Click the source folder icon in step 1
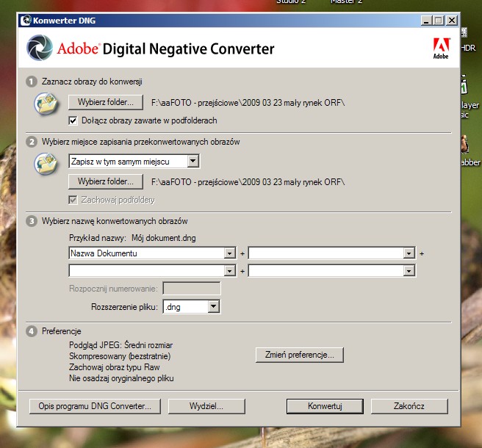 coord(46,104)
